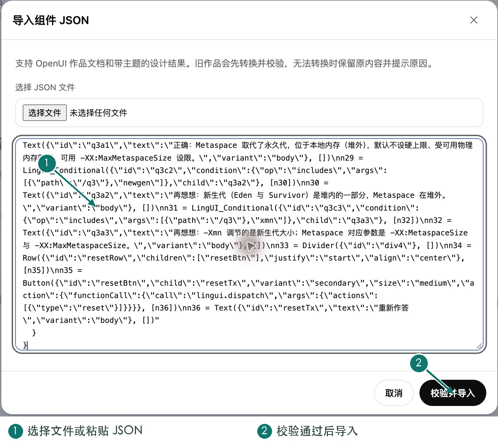Image resolution: width=498 pixels, height=448 pixels.
Task: Click the textarea resize handle corner
Action: (x=479, y=346)
